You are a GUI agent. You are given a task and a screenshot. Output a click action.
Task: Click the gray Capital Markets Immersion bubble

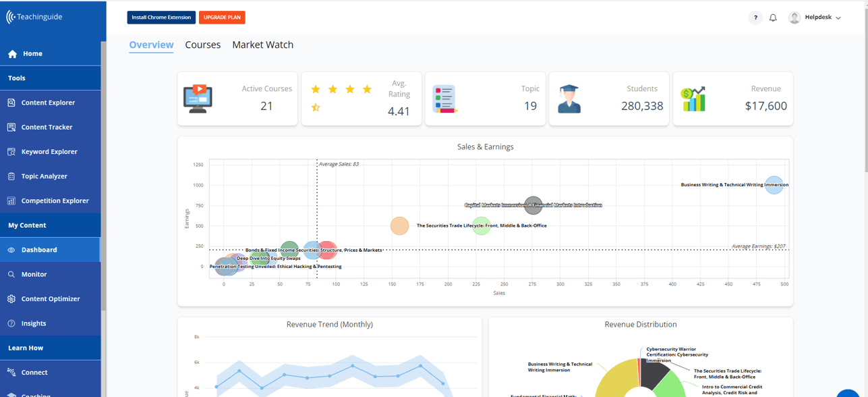(x=533, y=205)
